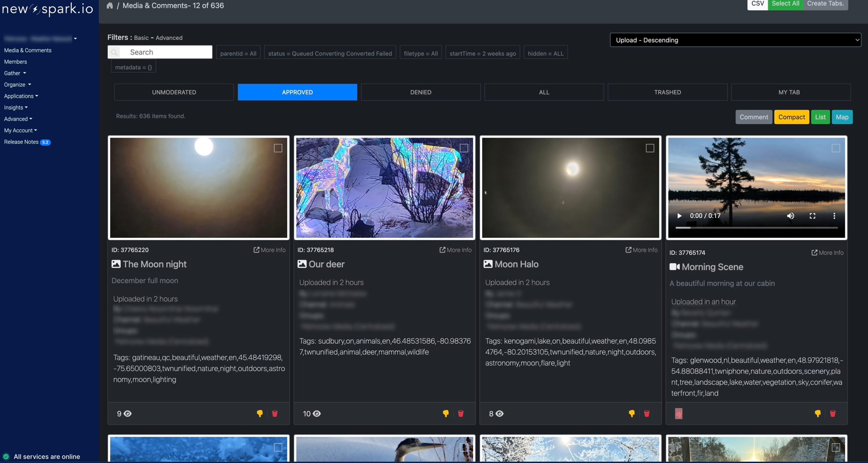Screen dimensions: 868x463
Task: Check the selection box on "The Moon night"
Action: (x=277, y=147)
